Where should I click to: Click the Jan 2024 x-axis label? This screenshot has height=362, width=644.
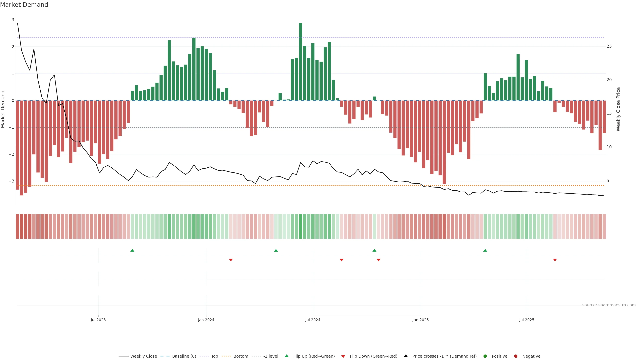pyautogui.click(x=206, y=320)
